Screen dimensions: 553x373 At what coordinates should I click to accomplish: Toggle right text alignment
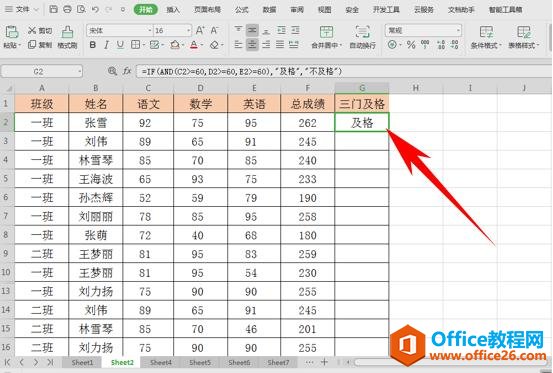(x=266, y=44)
